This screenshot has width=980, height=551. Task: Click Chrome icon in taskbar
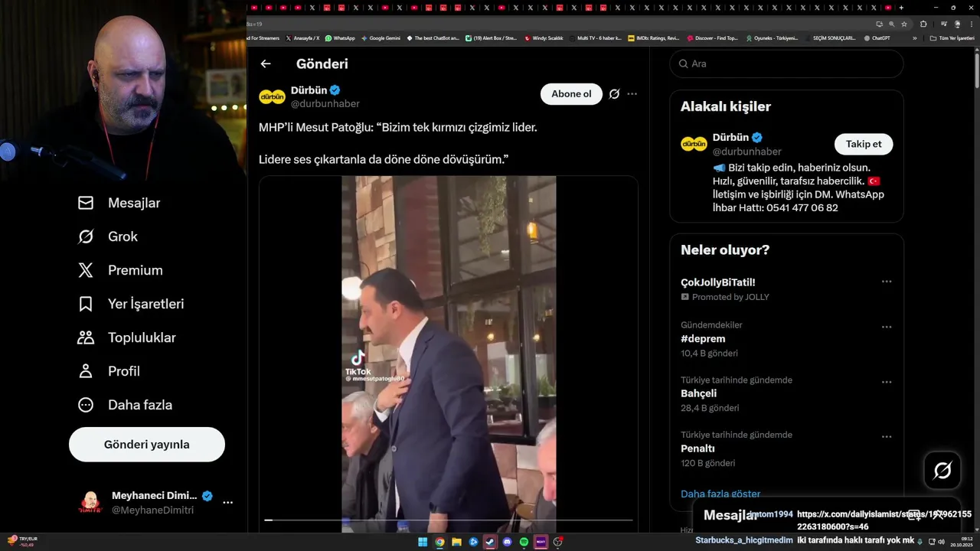coord(439,542)
